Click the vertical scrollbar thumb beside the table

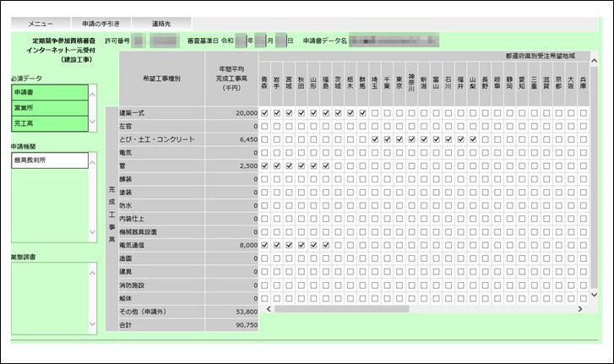tap(594, 177)
